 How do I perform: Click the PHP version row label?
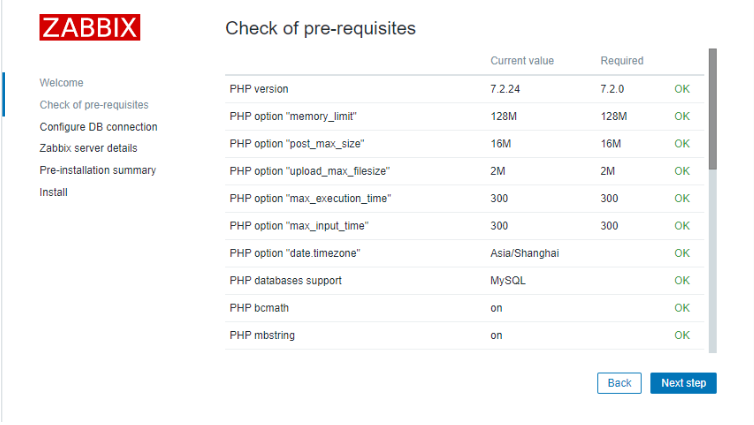[x=259, y=89]
